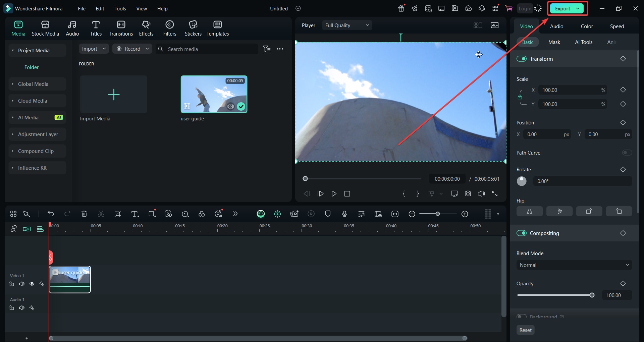Viewport: 644px width, 342px height.
Task: Lock the Video 1 track
Action: coord(12,284)
